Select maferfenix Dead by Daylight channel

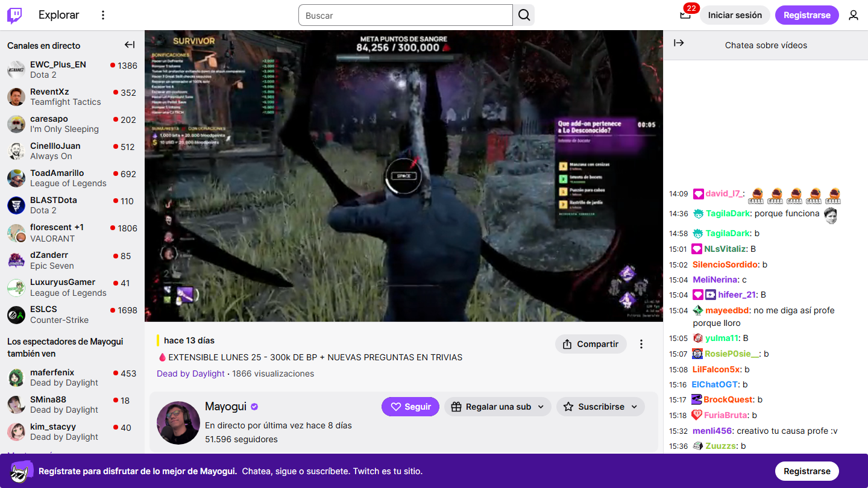tap(72, 378)
